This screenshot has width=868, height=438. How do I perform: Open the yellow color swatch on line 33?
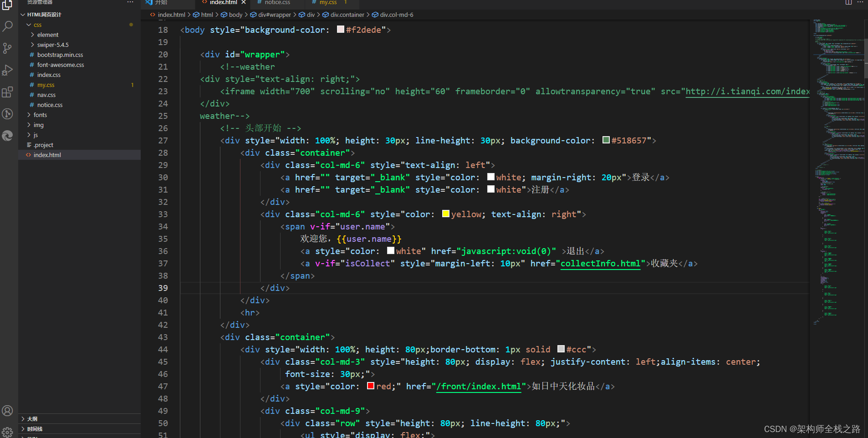(x=446, y=214)
